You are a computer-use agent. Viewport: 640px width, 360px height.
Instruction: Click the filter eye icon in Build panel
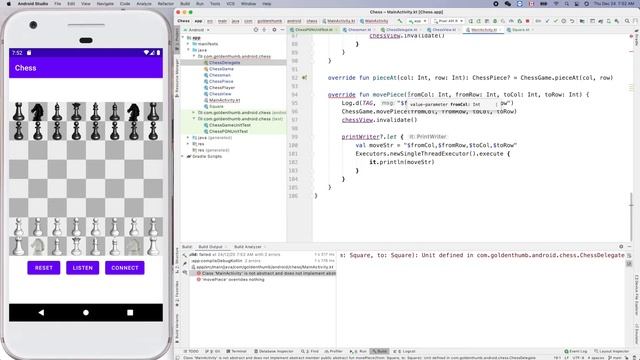(185, 272)
